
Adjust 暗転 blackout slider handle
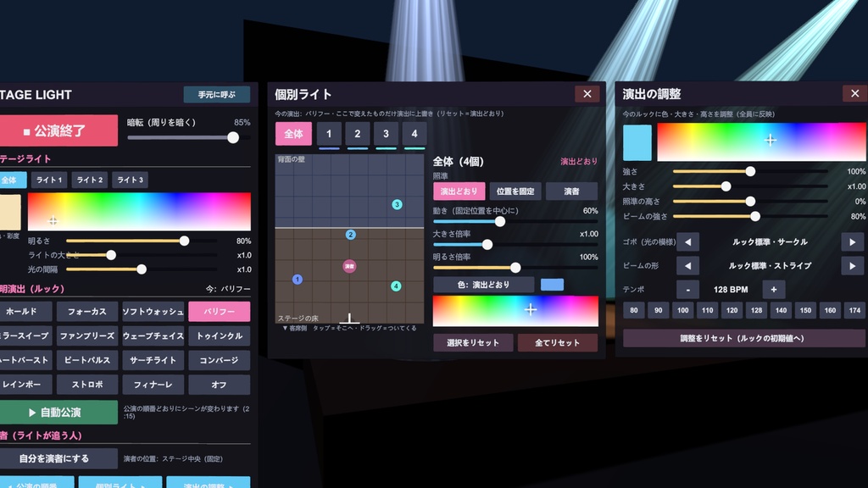[x=233, y=137]
